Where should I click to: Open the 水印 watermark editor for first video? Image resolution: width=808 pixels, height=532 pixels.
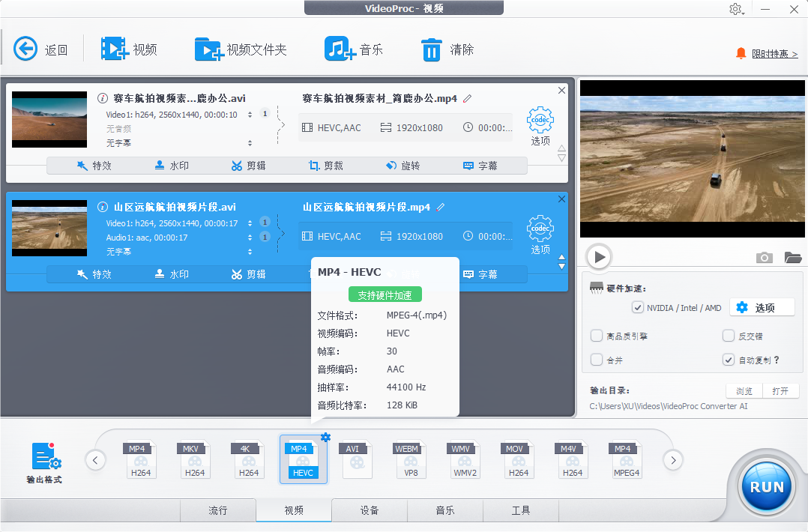click(x=172, y=166)
